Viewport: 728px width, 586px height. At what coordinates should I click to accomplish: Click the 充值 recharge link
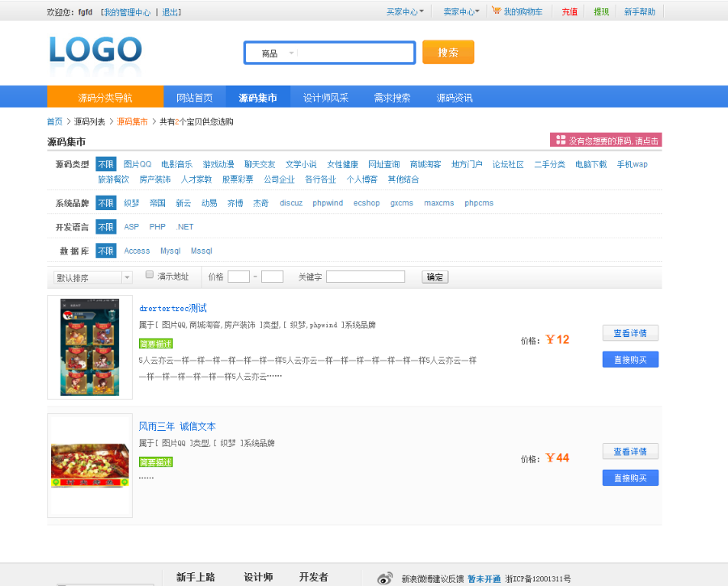[x=569, y=11]
